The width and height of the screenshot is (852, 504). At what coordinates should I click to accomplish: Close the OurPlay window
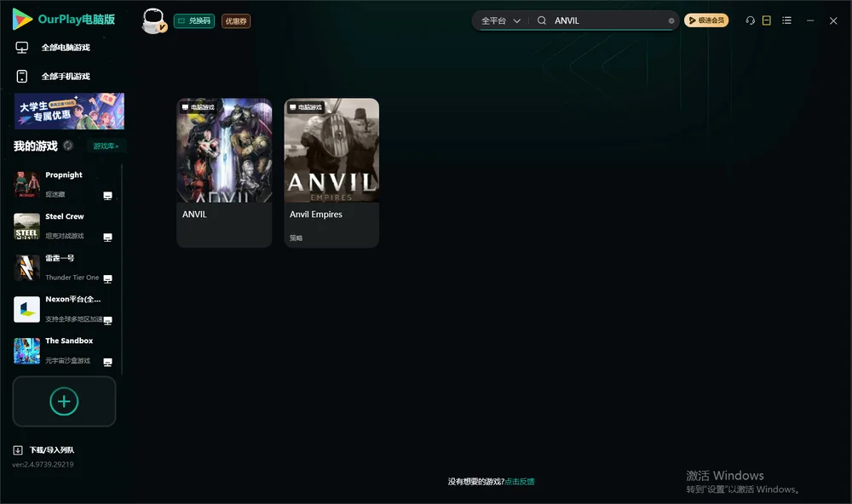pos(833,20)
